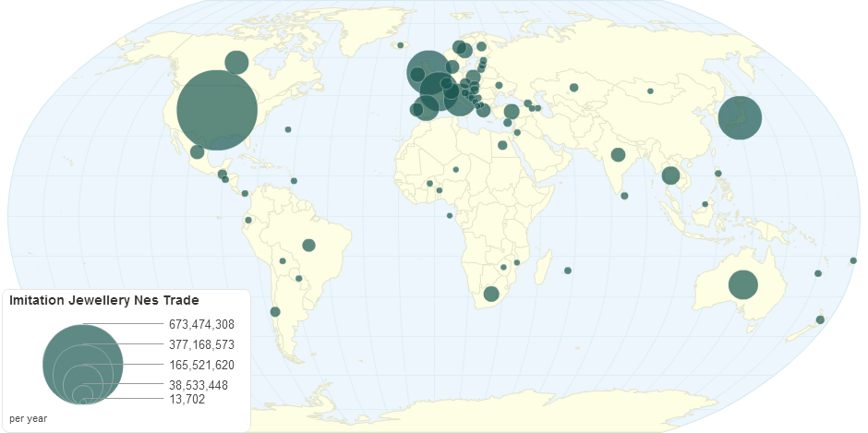Select the small Iceland bubble
868x433 pixels.
click(x=401, y=45)
